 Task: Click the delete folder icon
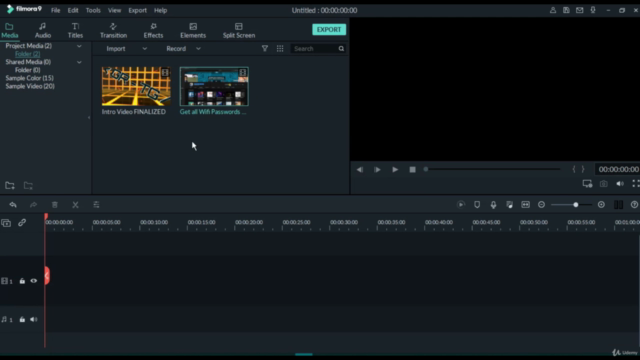pyautogui.click(x=28, y=186)
